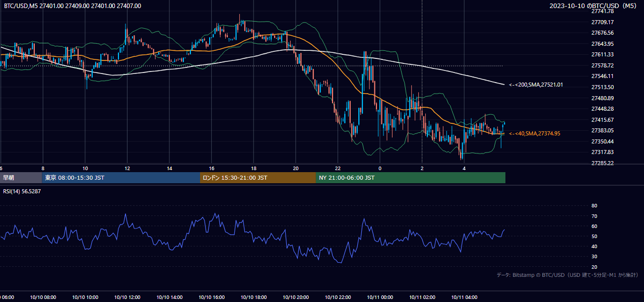The image size is (644, 302).
Task: Click the RSI 30 level axis label
Action: [x=594, y=257]
